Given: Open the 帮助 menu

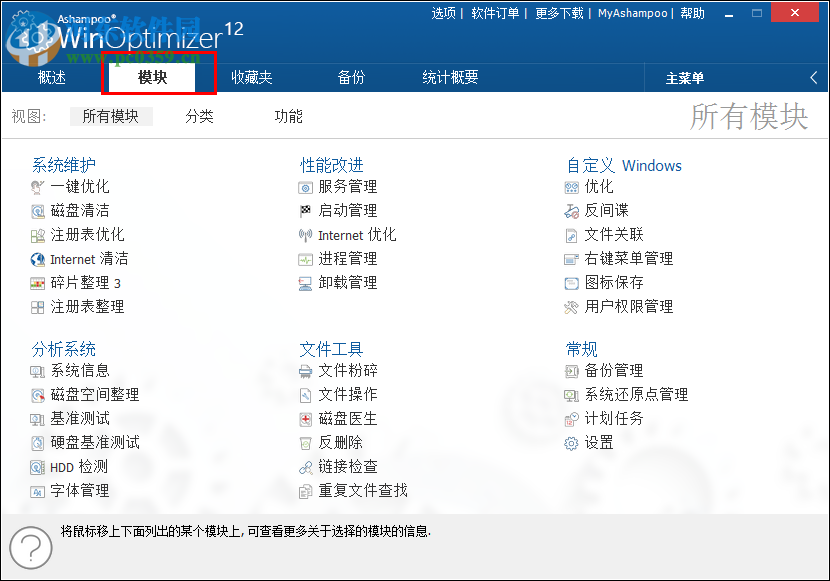Looking at the screenshot, I should click(692, 12).
